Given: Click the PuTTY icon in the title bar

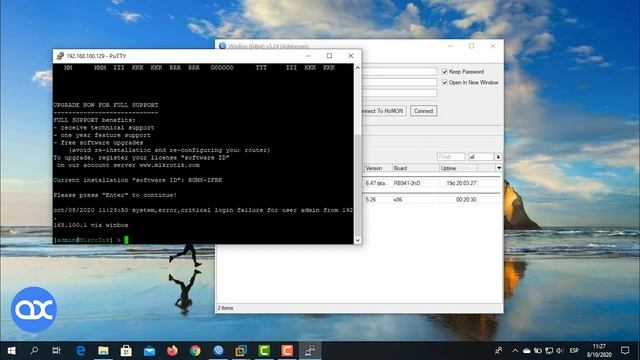Looking at the screenshot, I should pyautogui.click(x=60, y=56).
